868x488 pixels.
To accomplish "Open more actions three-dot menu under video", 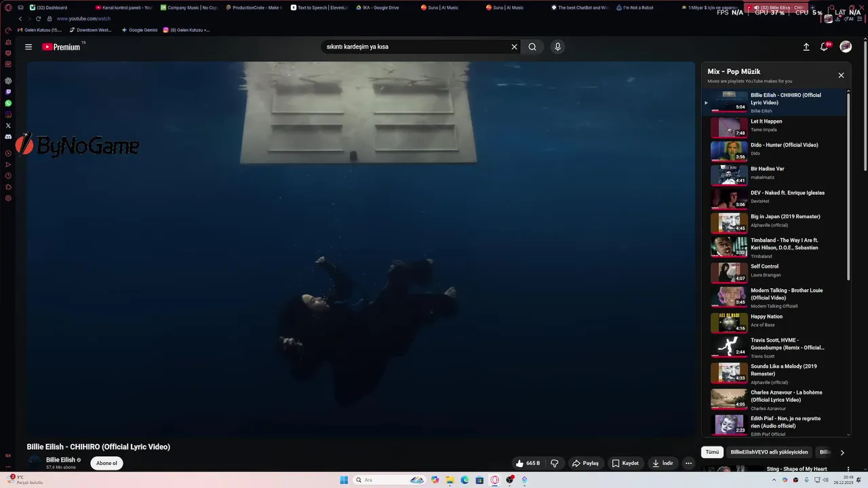I will (x=688, y=463).
